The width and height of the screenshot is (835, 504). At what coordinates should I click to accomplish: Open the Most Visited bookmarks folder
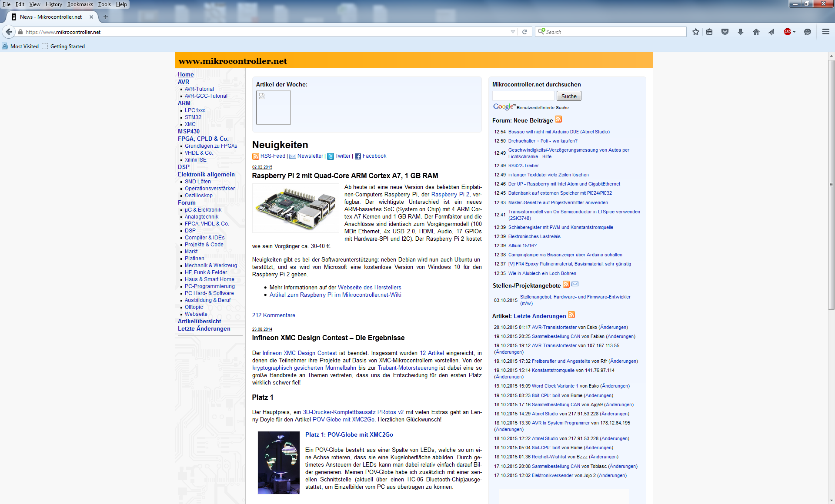point(20,46)
